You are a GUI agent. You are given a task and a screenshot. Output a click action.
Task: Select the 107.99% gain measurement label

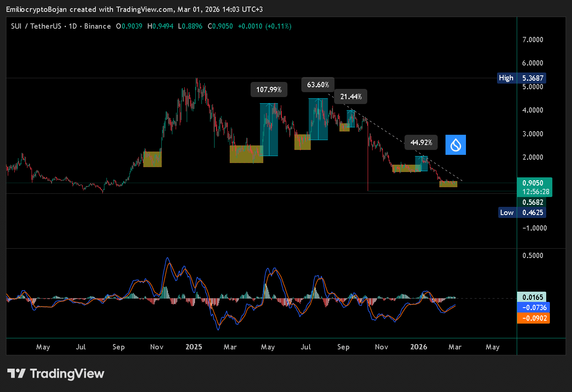tap(269, 89)
